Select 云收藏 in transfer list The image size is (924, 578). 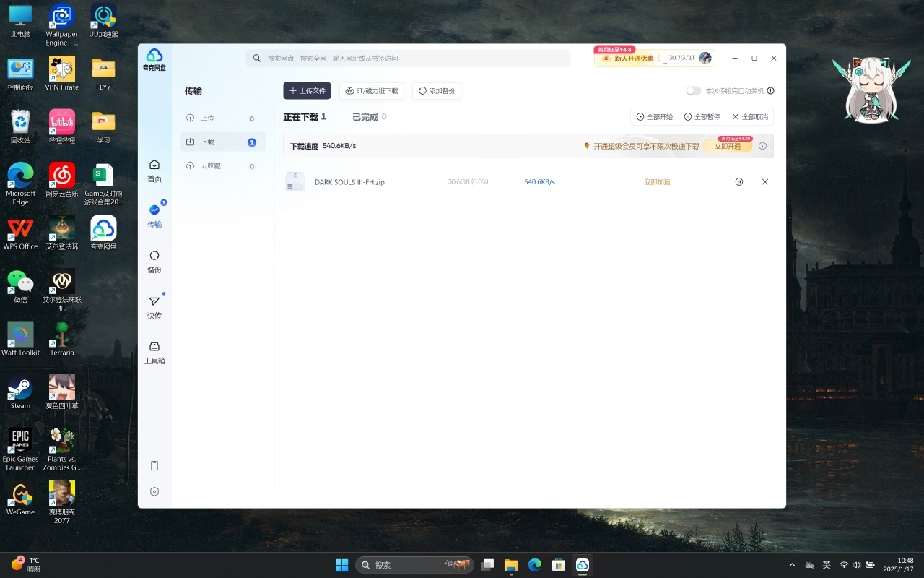tap(223, 166)
